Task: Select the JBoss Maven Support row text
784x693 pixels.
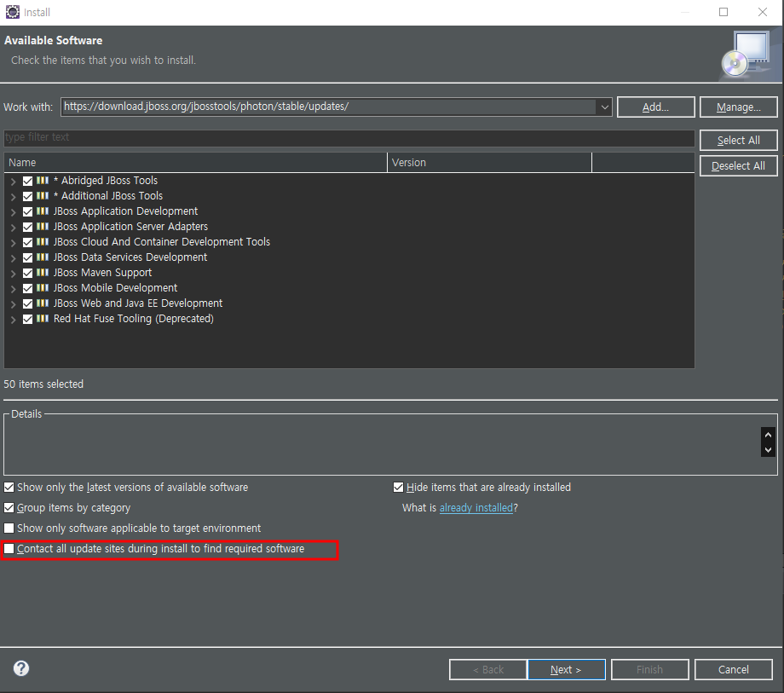Action: click(102, 273)
